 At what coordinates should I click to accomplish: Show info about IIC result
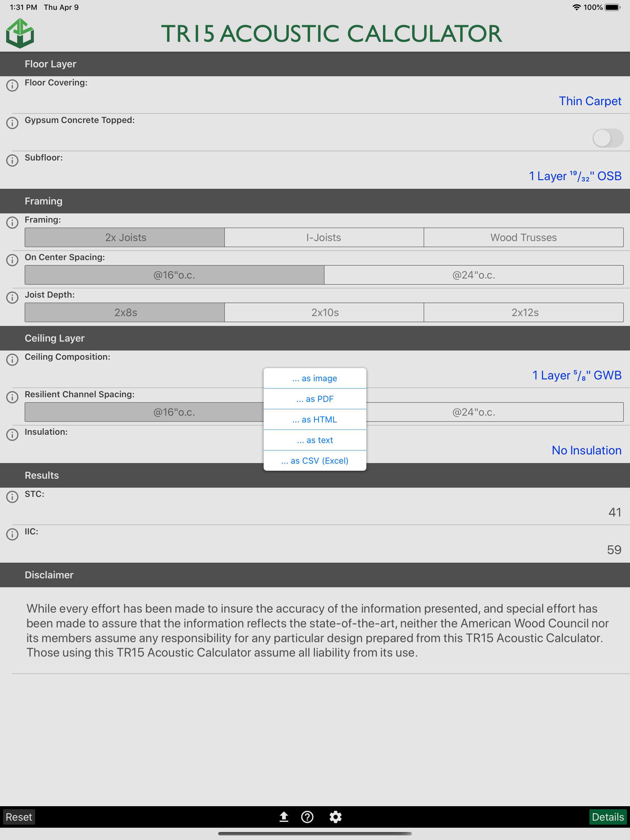tap(12, 534)
